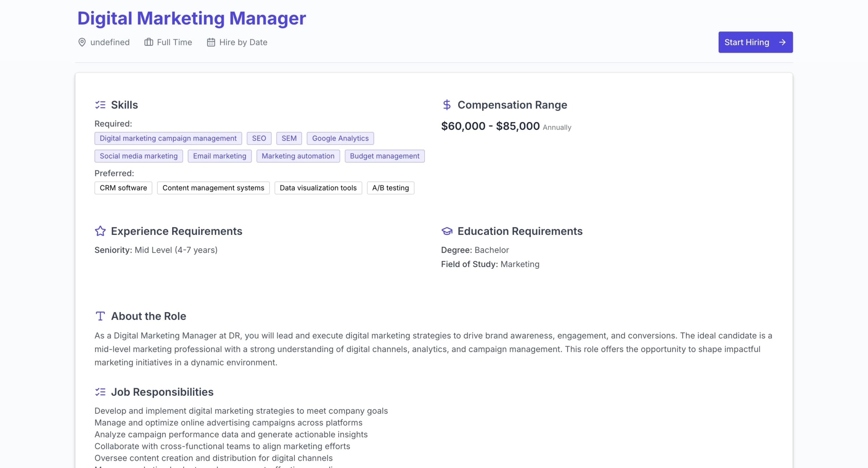
Task: Click the $60,000 - $85,000 salary text
Action: point(490,126)
